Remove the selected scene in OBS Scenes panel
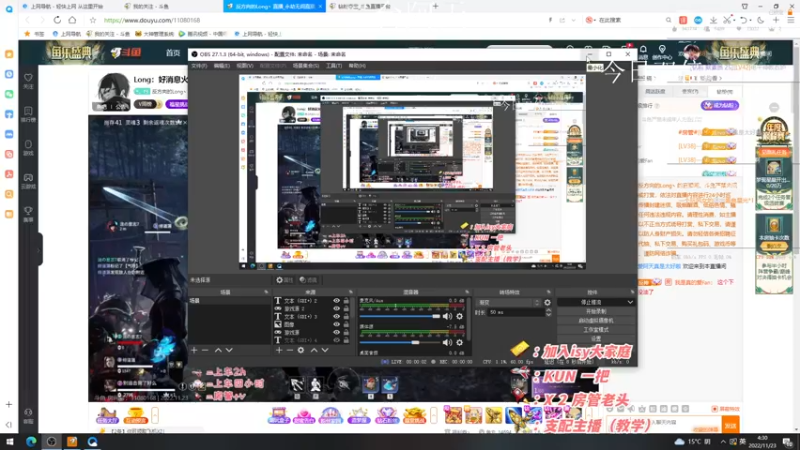Screen dimensions: 800x450 pos(205,351)
